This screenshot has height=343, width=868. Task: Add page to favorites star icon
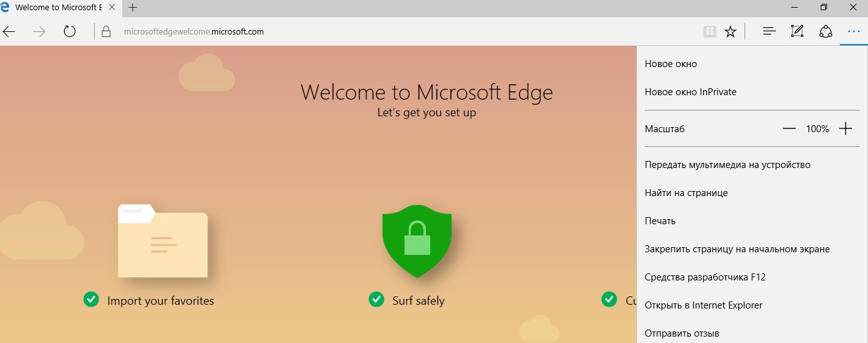click(x=730, y=31)
